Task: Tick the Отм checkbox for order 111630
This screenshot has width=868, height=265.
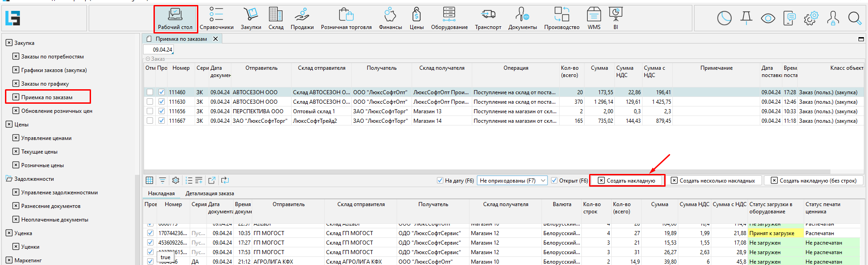Action: 150,102
